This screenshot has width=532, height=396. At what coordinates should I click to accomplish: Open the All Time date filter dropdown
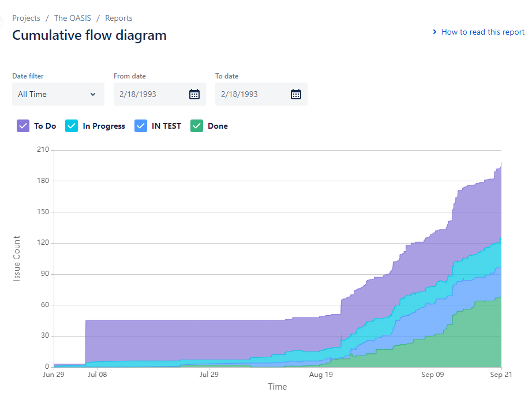(58, 94)
